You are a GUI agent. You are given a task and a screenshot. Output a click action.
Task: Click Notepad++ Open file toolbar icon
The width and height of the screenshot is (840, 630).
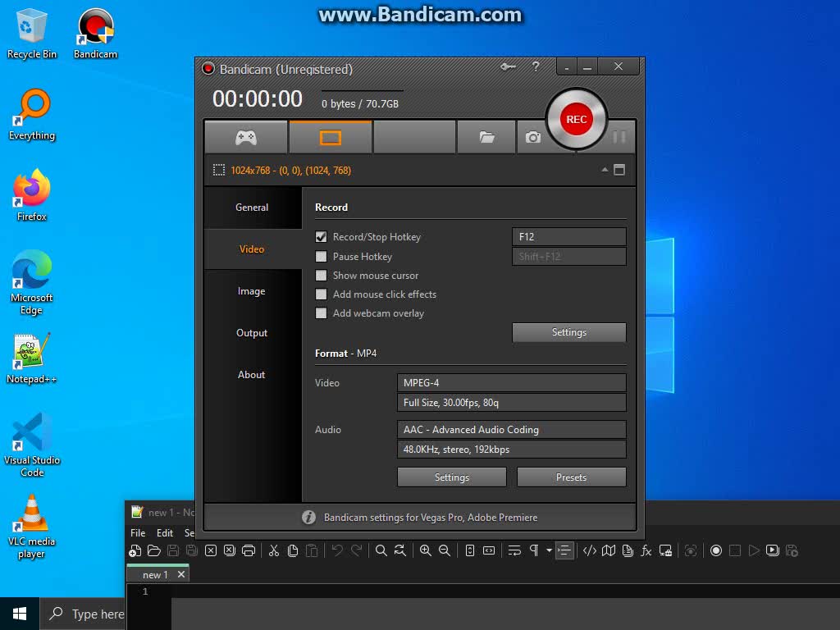coord(154,550)
